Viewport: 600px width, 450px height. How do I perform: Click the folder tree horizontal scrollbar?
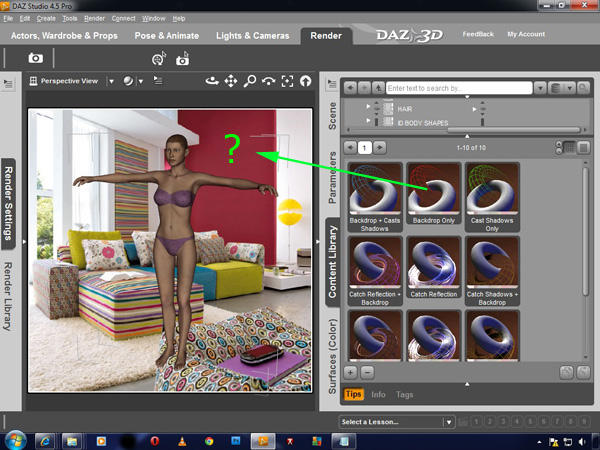tap(514, 130)
